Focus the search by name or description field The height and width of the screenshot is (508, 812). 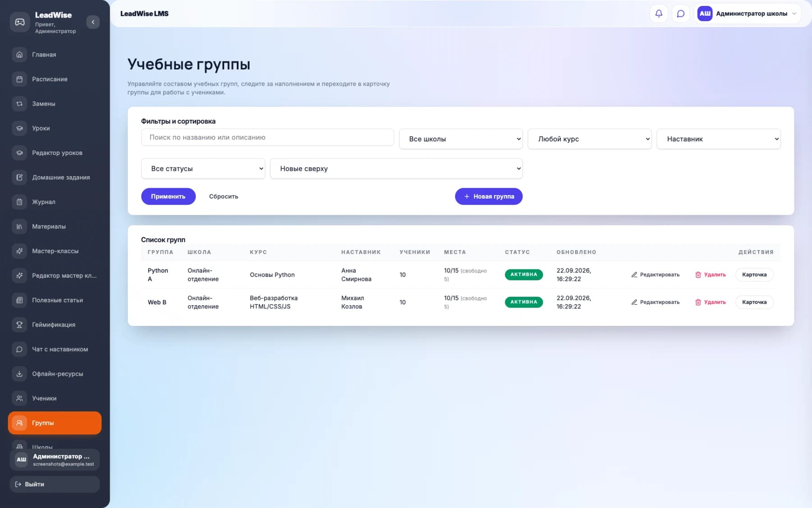(x=268, y=137)
